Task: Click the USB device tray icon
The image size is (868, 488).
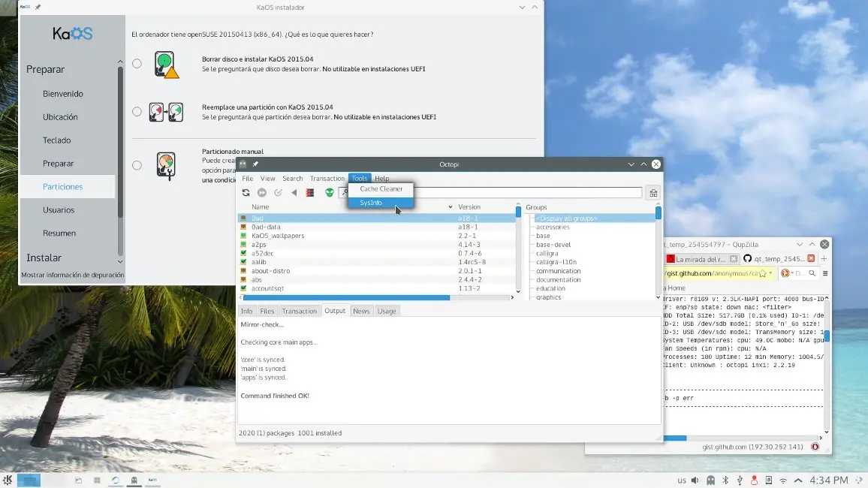Action: [x=740, y=480]
